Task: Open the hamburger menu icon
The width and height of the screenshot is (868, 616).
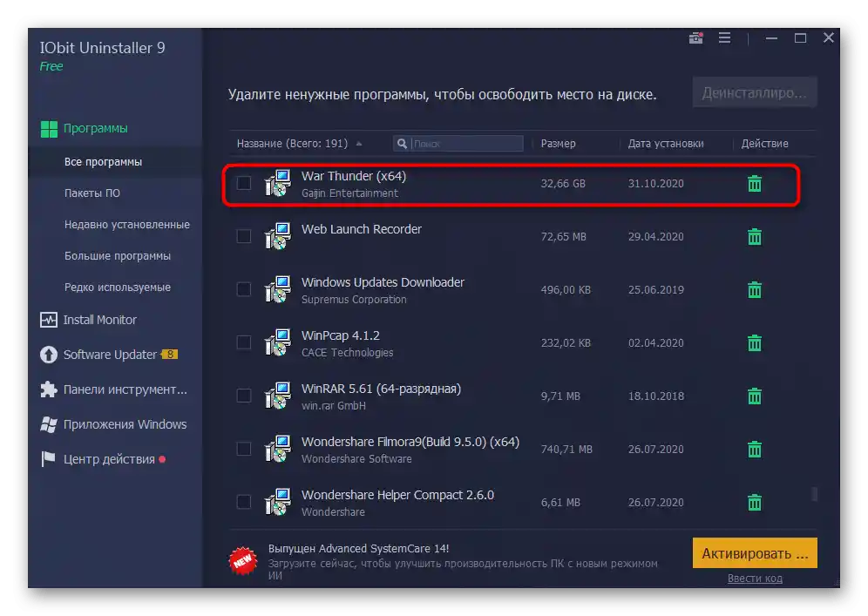Action: coord(724,37)
